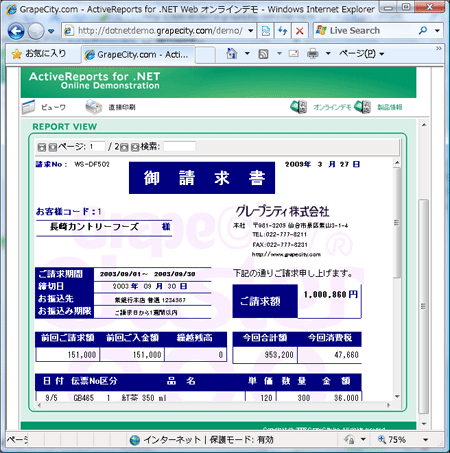This screenshot has height=453, width=450.
Task: Click the 直接印刷 link text
Action: tap(122, 107)
